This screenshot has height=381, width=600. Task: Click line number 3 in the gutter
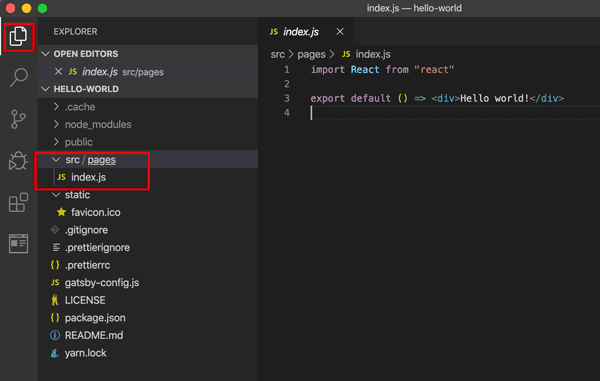(x=287, y=98)
